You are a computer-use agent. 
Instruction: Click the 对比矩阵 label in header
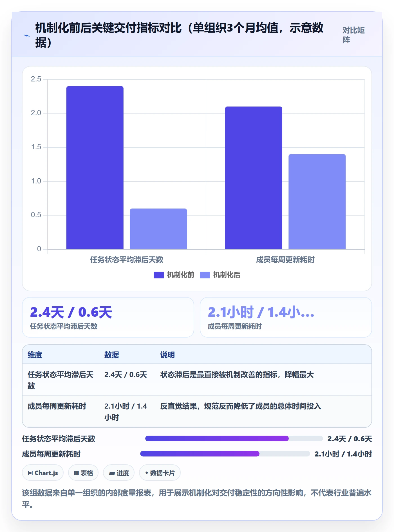pos(353,35)
